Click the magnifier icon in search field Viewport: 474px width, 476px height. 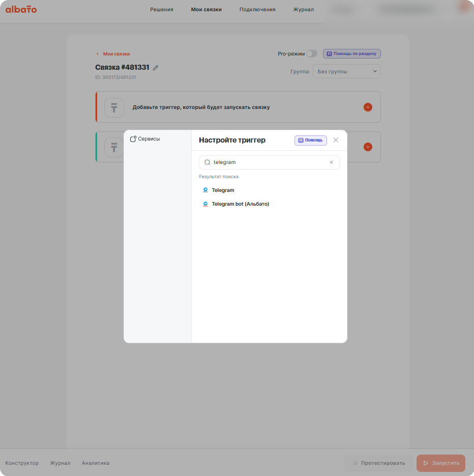[208, 162]
